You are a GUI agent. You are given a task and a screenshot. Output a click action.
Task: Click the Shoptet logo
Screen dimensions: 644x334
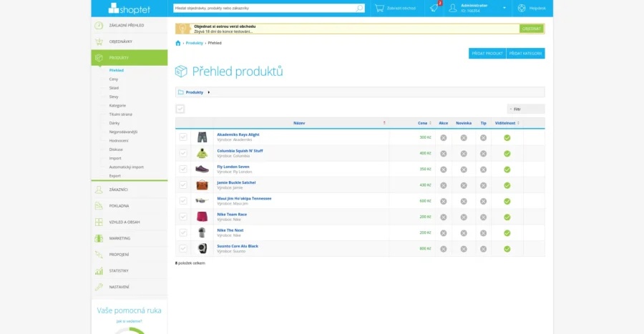(129, 8)
